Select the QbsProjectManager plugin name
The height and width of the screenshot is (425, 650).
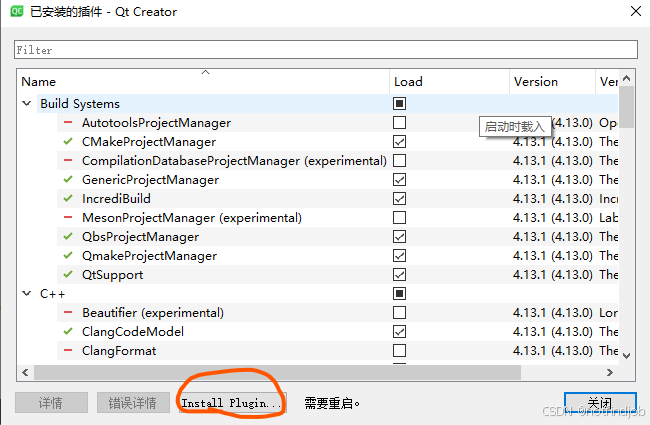141,237
